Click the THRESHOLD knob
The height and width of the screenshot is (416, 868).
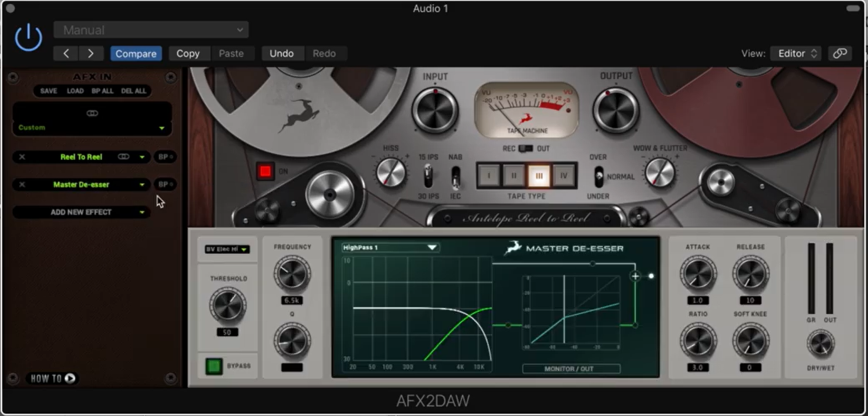(228, 305)
